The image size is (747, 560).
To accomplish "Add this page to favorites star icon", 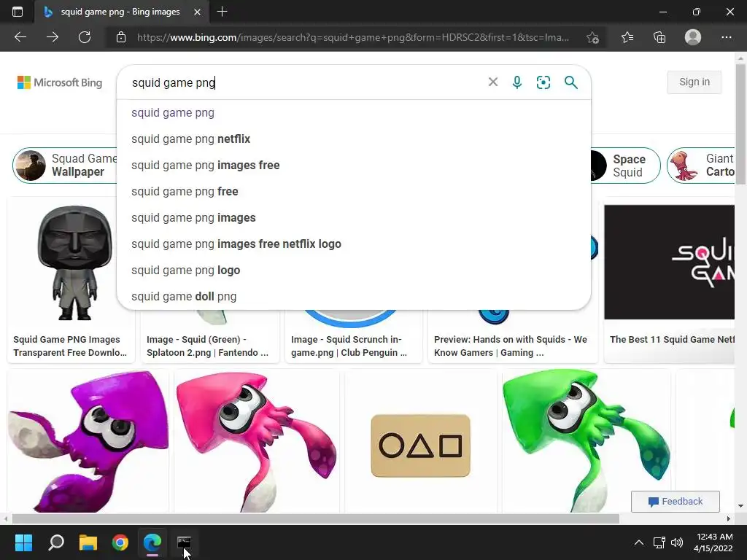I will tap(592, 37).
